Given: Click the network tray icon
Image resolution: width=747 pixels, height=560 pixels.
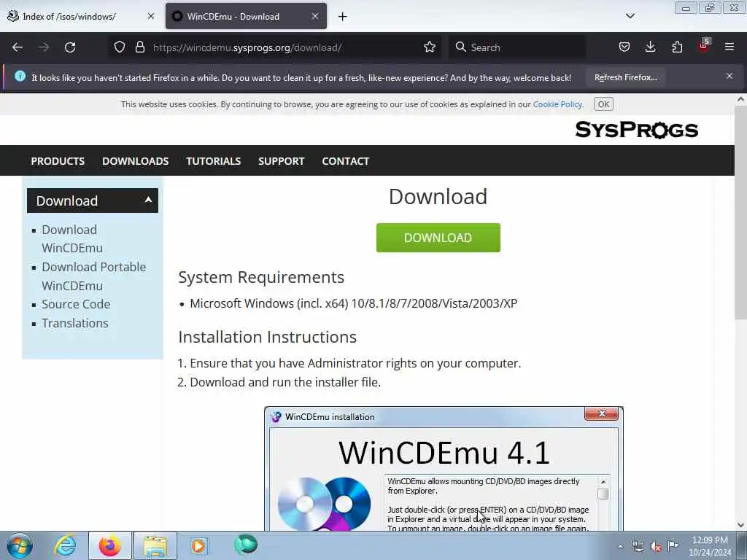Looking at the screenshot, I should coord(638,547).
